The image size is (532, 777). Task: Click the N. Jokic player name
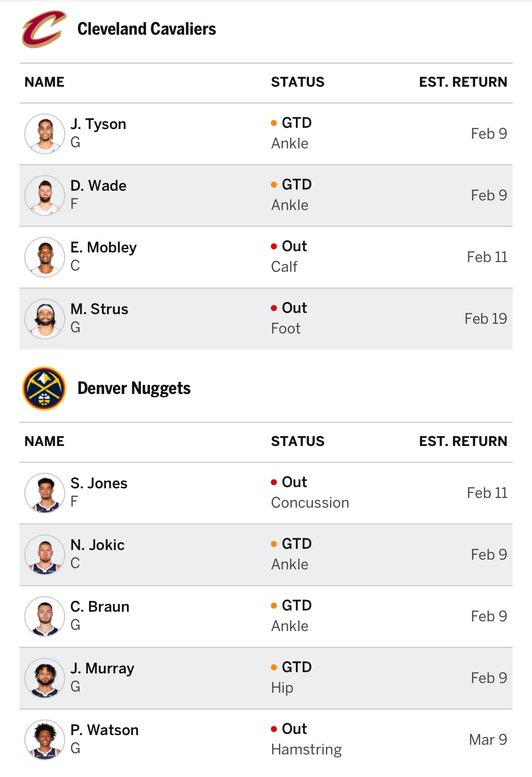pos(98,545)
